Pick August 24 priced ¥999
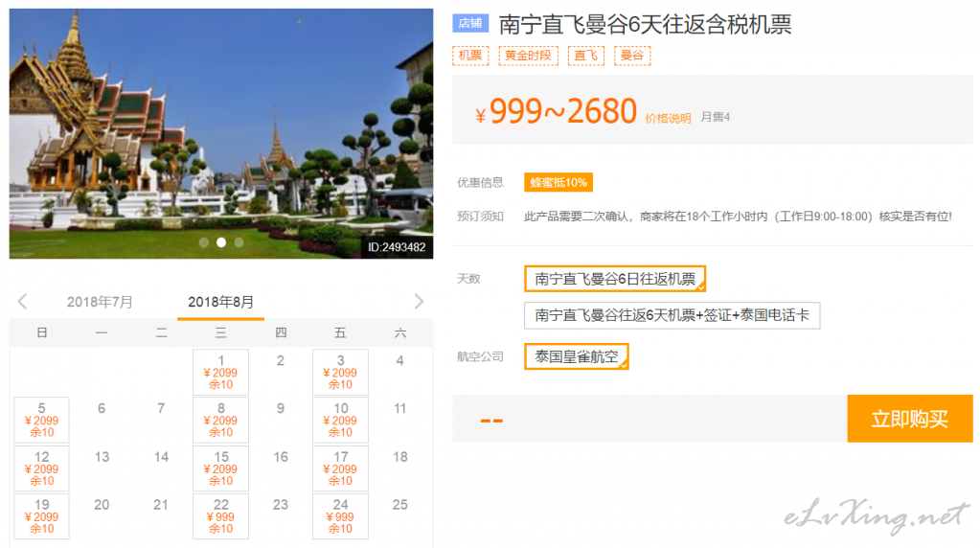The width and height of the screenshot is (980, 548). tap(340, 516)
